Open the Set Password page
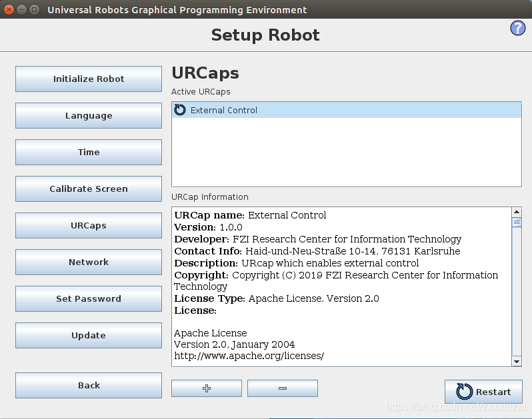The image size is (532, 419). [x=89, y=298]
